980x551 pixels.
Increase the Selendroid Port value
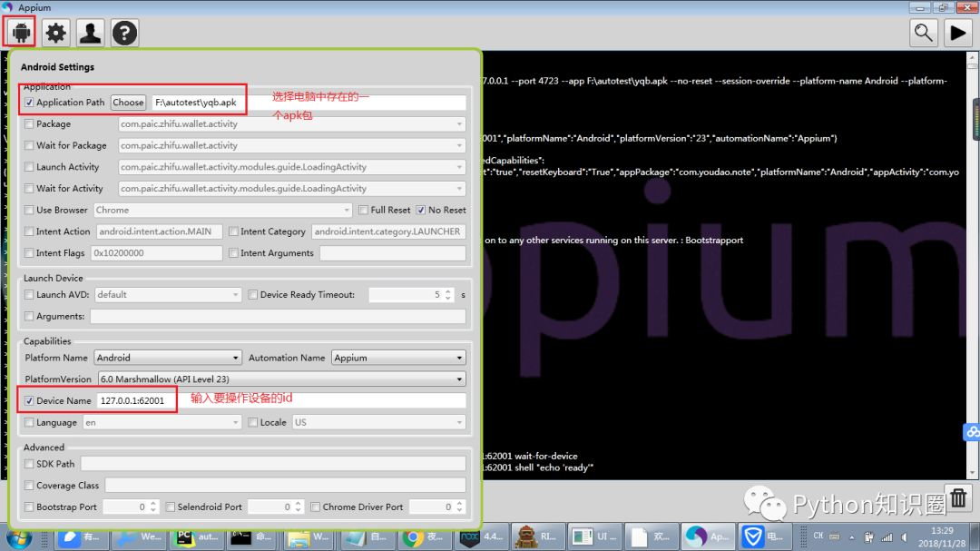click(x=299, y=503)
